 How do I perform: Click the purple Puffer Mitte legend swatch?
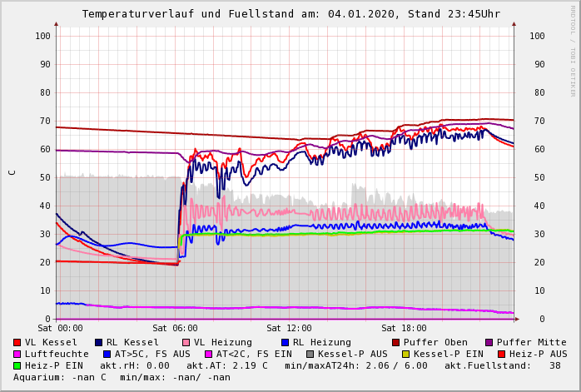click(489, 342)
